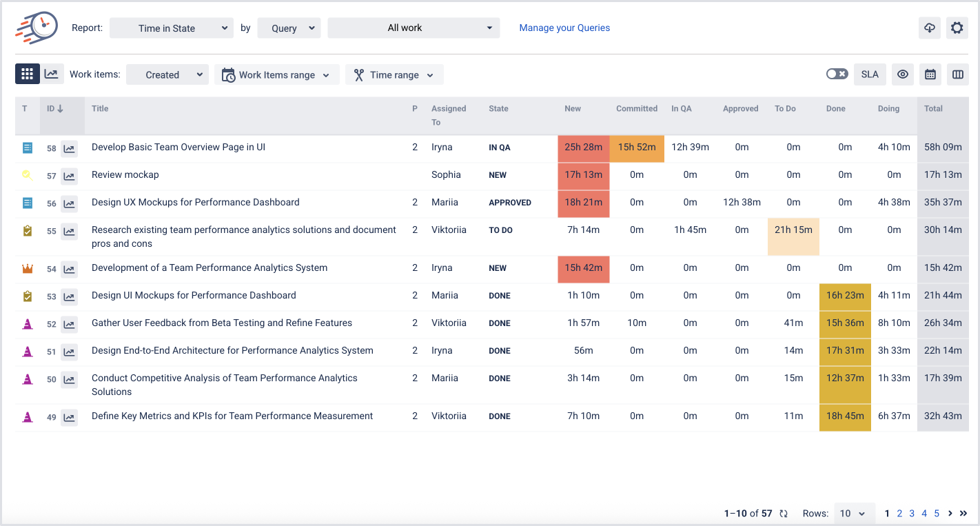Open the Work Items range menu
Viewport: 980px width, 526px height.
[276, 75]
